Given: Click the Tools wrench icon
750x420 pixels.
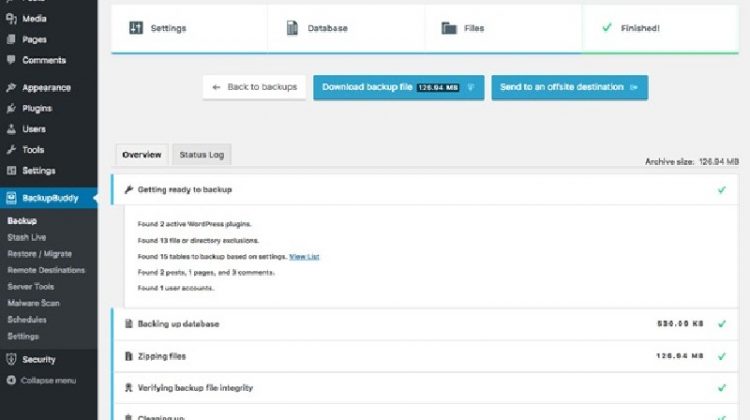Looking at the screenshot, I should (x=11, y=150).
